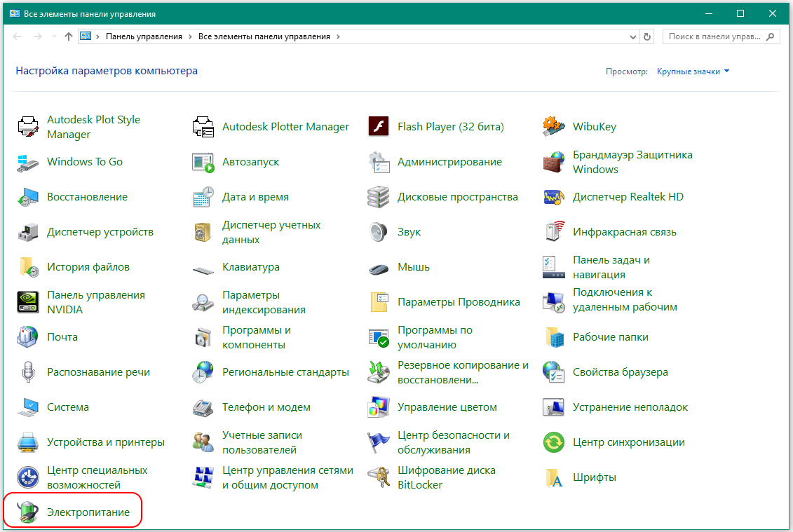Refresh the control panel view
This screenshot has height=532, width=793.
coord(647,37)
